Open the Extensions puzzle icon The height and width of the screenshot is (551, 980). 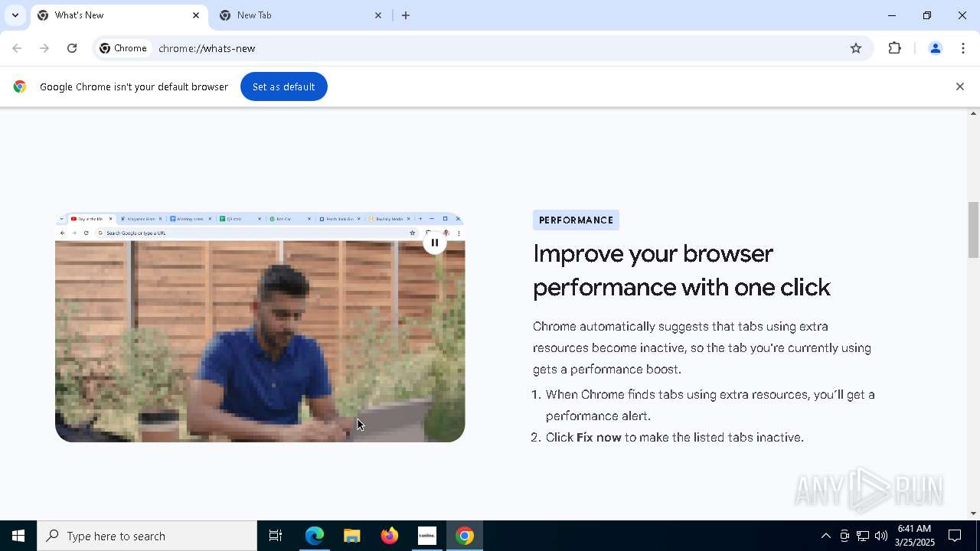(x=894, y=48)
